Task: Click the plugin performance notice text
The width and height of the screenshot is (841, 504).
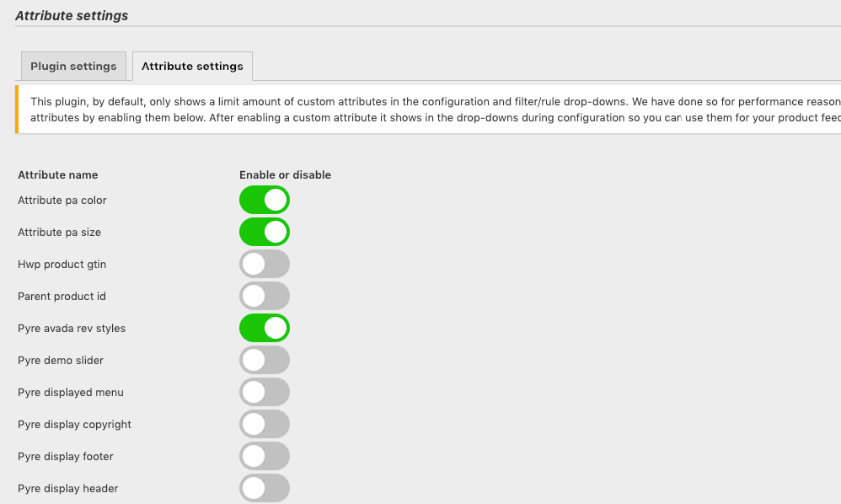Action: coord(421,110)
